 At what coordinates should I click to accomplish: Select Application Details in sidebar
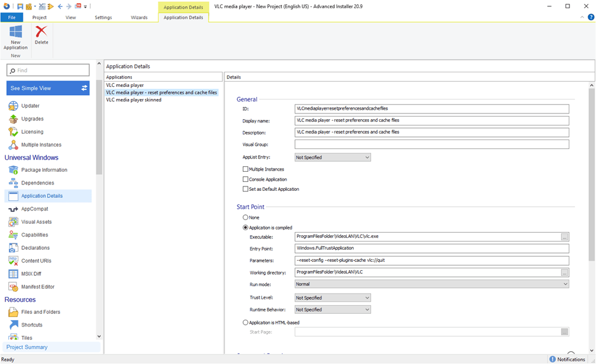[48, 196]
